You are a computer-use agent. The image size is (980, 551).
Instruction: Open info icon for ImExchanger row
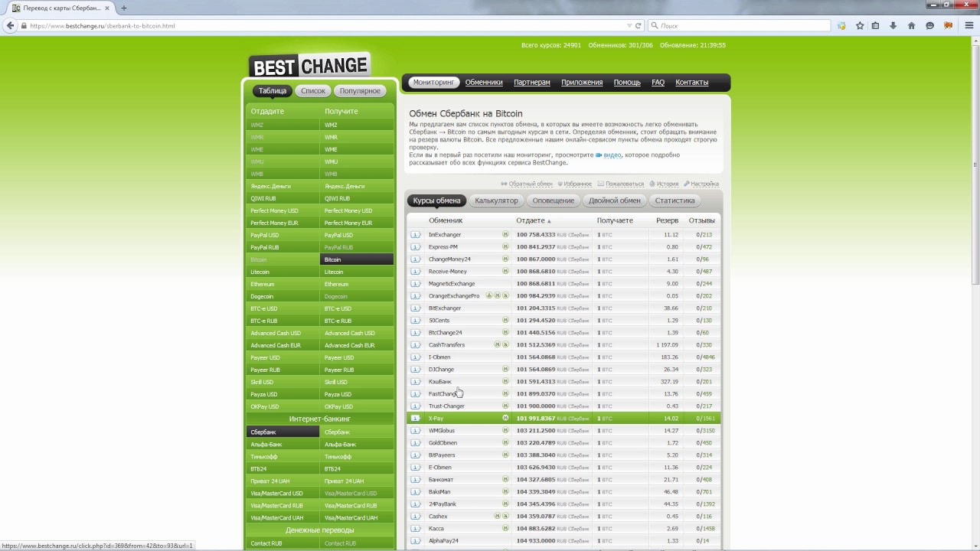416,235
